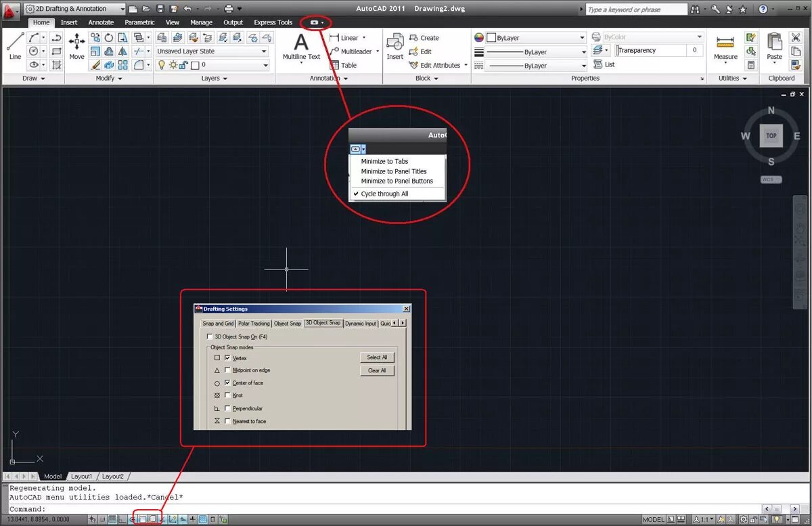Check the Midpoint on edge checkbox

[x=227, y=370]
